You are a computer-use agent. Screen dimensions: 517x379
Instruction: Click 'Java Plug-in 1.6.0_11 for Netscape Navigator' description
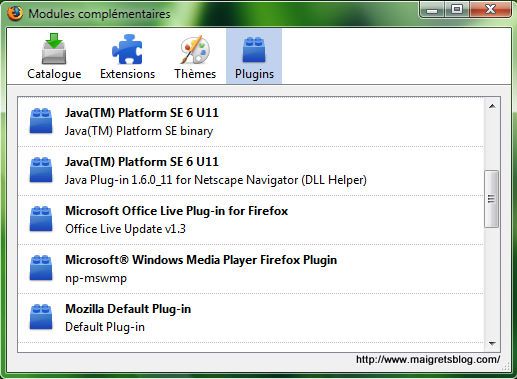(216, 180)
